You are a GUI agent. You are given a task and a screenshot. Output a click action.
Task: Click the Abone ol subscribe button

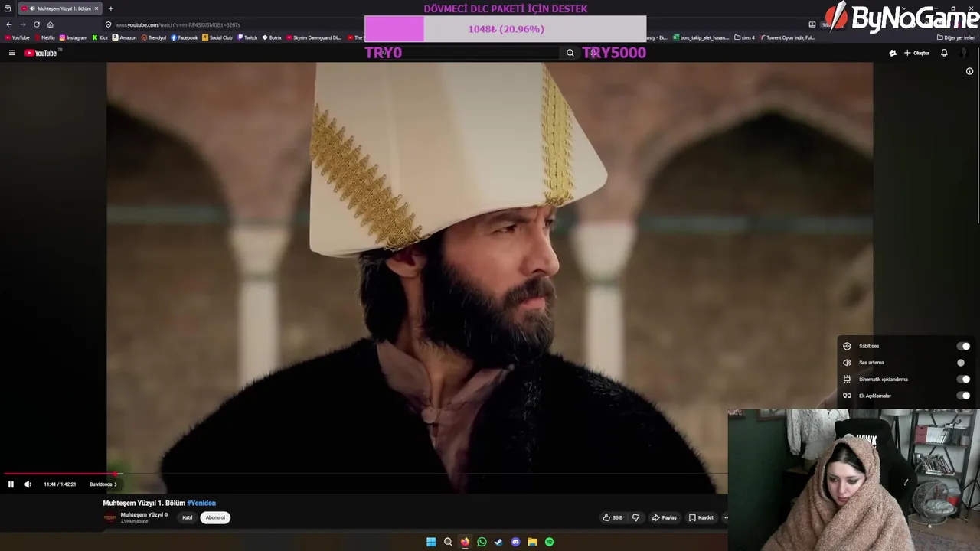pyautogui.click(x=215, y=517)
